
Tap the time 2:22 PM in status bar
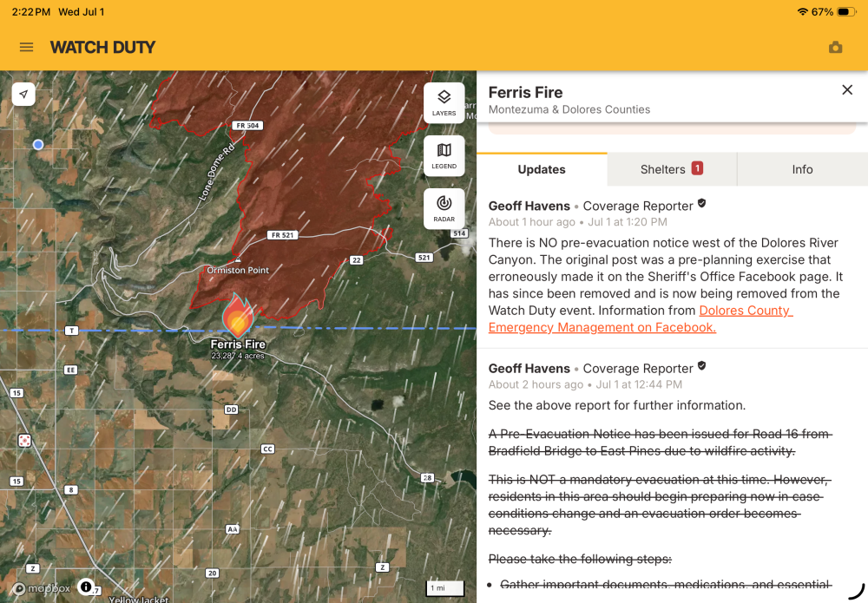31,11
